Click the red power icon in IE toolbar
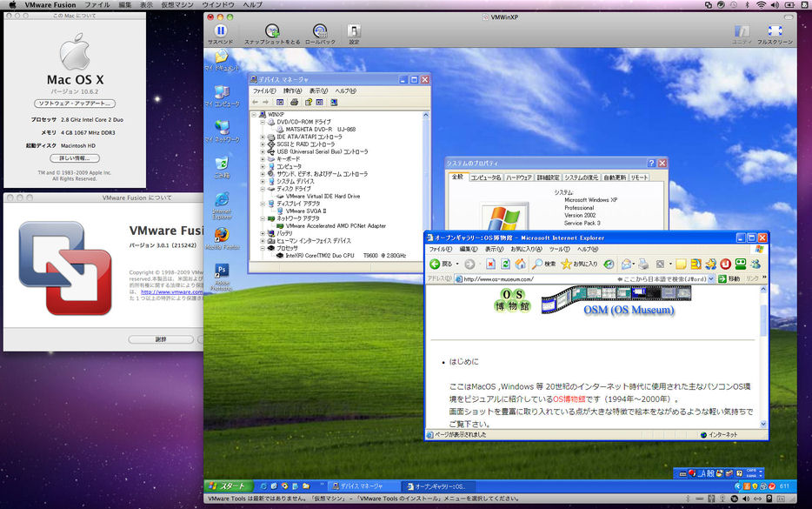 [726, 264]
